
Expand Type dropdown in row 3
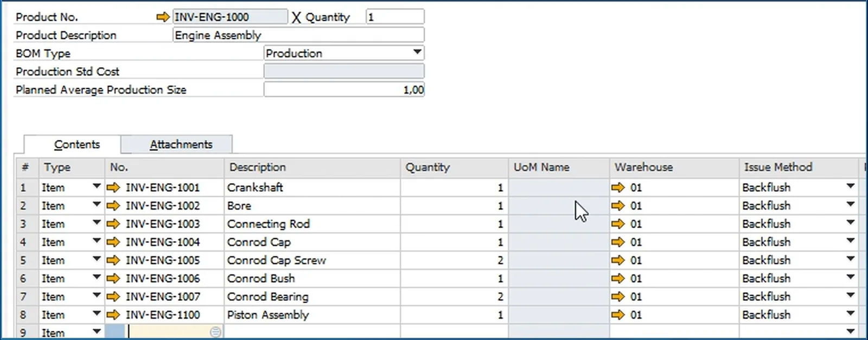tap(97, 223)
